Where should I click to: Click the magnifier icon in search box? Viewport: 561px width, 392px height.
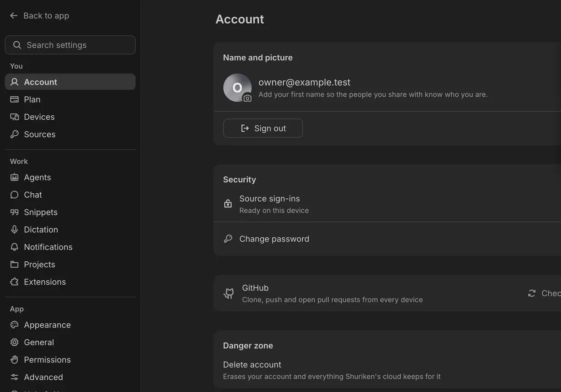[x=17, y=45]
